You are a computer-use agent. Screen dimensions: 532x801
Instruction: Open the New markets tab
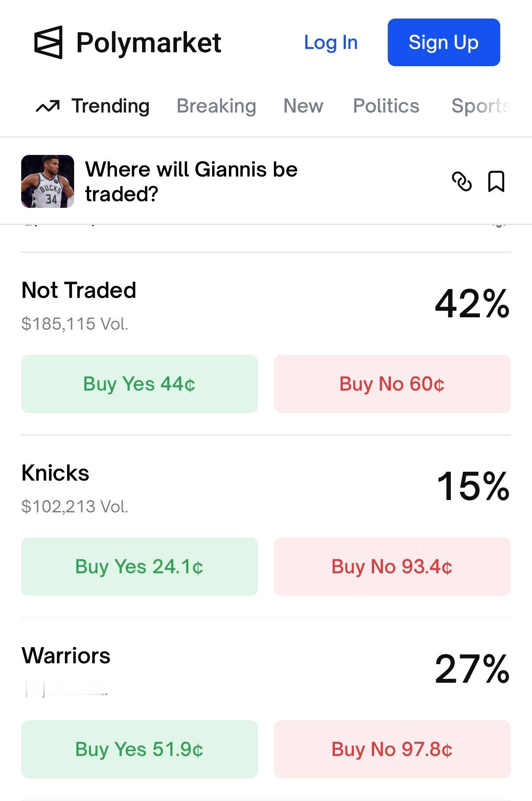(x=303, y=105)
